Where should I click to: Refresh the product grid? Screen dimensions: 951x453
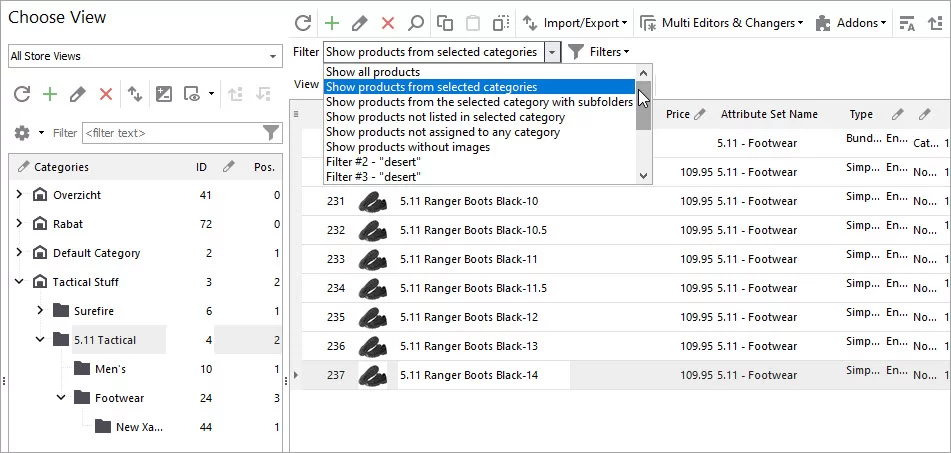coord(303,23)
